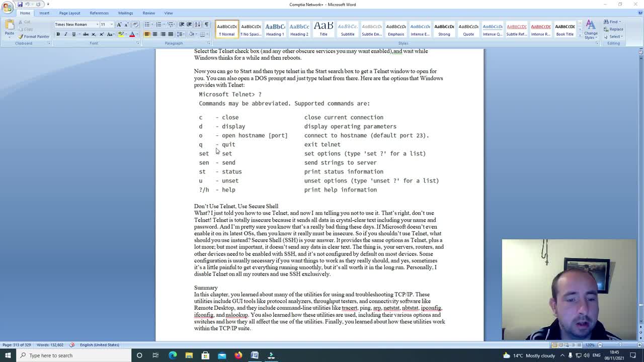Click the Bullets list icon
The height and width of the screenshot is (362, 644).
pyautogui.click(x=147, y=25)
